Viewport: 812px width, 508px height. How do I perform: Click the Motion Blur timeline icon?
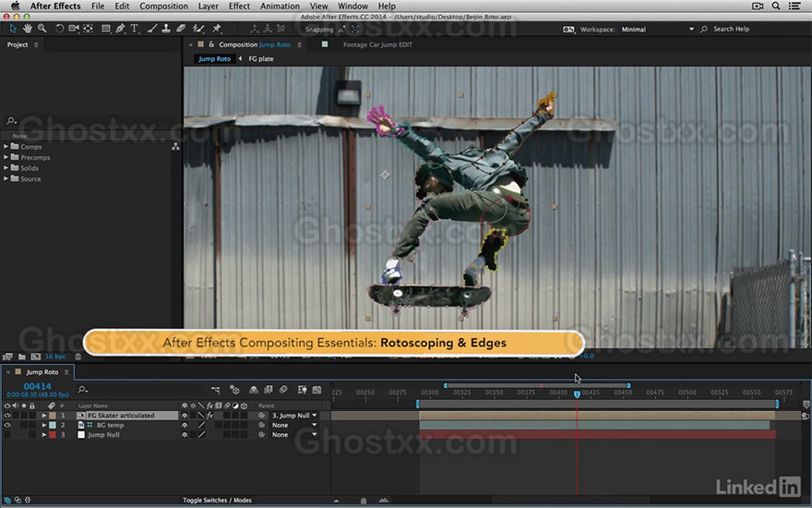(283, 389)
